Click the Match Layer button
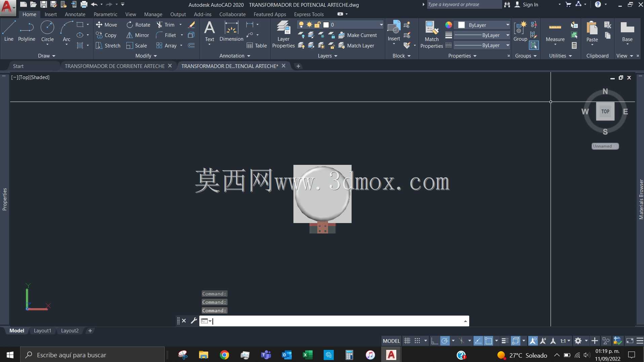644x362 pixels. tap(356, 45)
